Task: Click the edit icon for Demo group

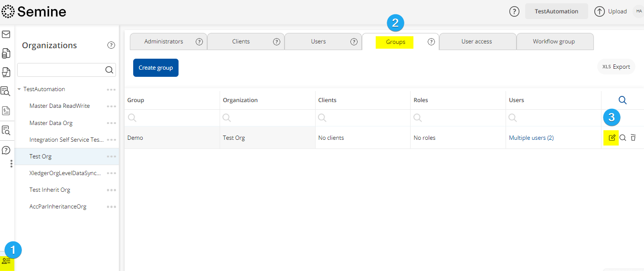Action: point(612,138)
